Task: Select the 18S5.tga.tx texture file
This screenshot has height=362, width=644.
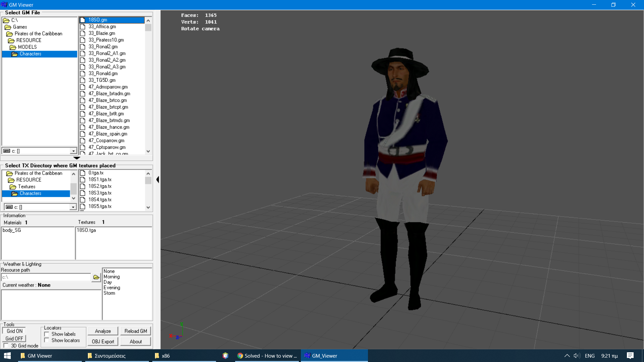Action: pos(100,206)
